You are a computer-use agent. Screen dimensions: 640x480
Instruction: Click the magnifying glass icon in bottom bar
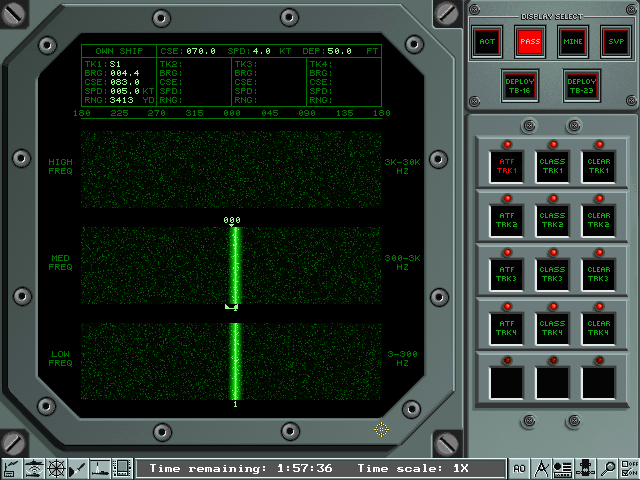[609, 468]
